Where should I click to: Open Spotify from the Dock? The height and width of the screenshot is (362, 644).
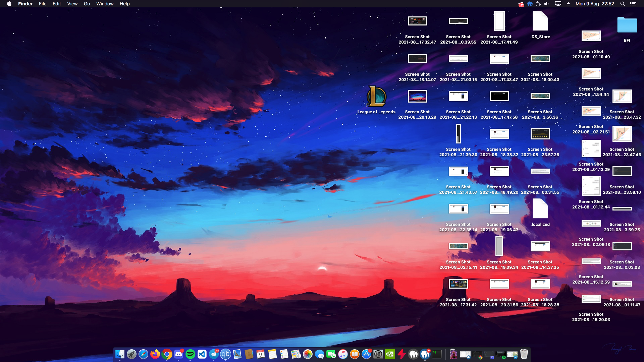(190, 354)
